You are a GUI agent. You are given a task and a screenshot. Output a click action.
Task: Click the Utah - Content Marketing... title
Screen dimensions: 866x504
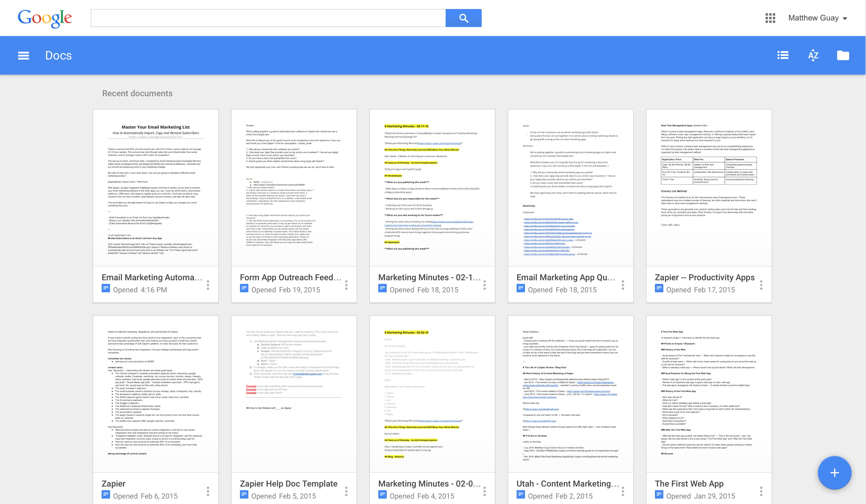pos(568,484)
